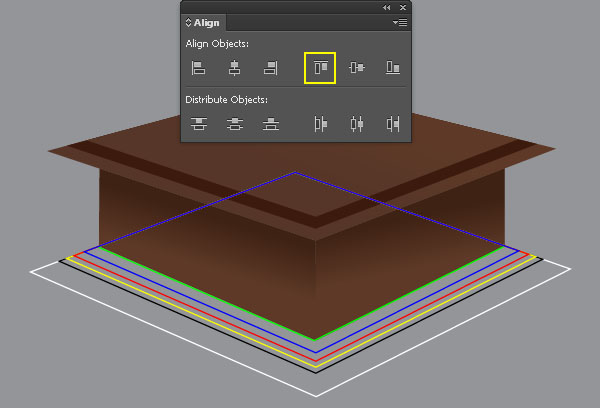
Task: Open the Align panel flyout menu
Action: pyautogui.click(x=400, y=23)
